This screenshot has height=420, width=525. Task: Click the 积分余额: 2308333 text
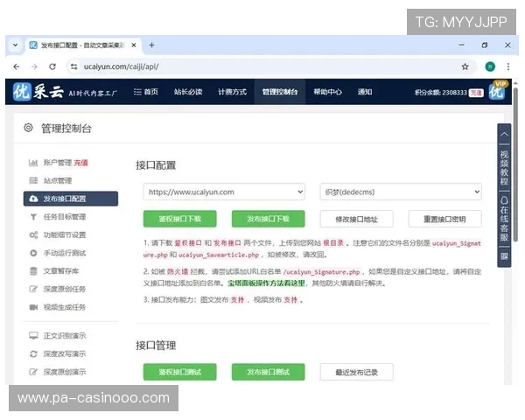tap(441, 93)
